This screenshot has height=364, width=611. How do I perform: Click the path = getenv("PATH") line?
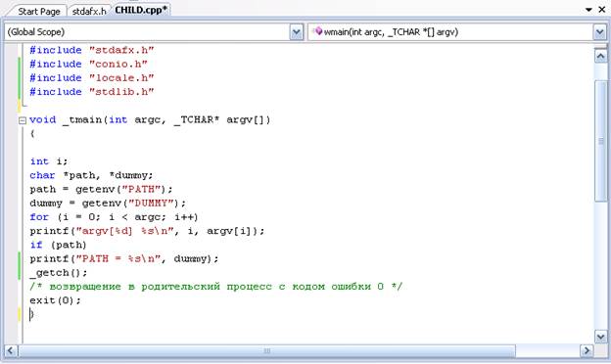coord(101,190)
